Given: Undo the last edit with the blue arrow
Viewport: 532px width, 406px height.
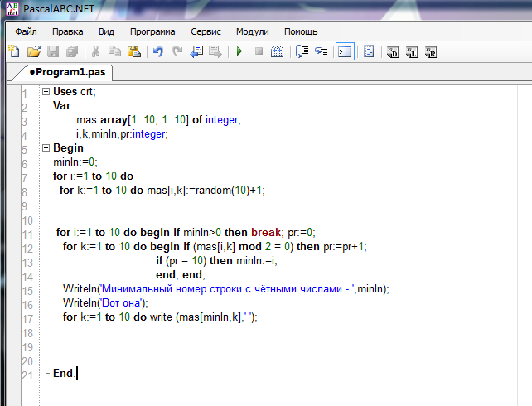Looking at the screenshot, I should 157,51.
